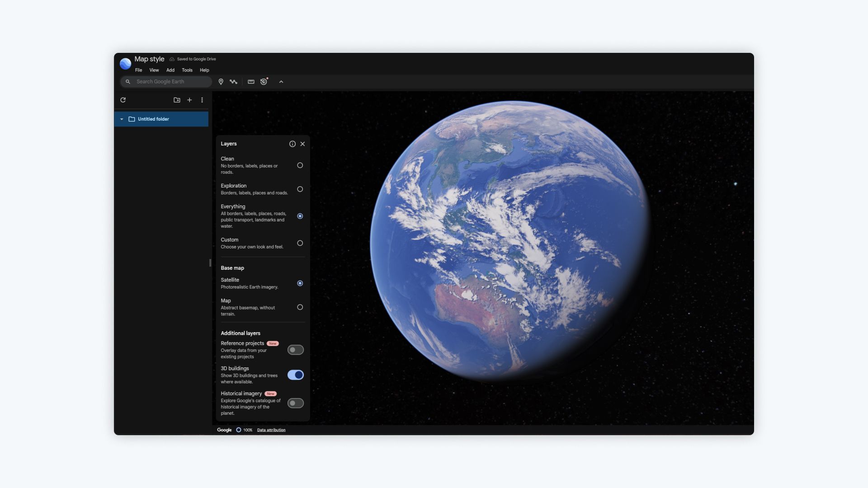
Task: Click the 100% loading indicator
Action: pyautogui.click(x=244, y=430)
